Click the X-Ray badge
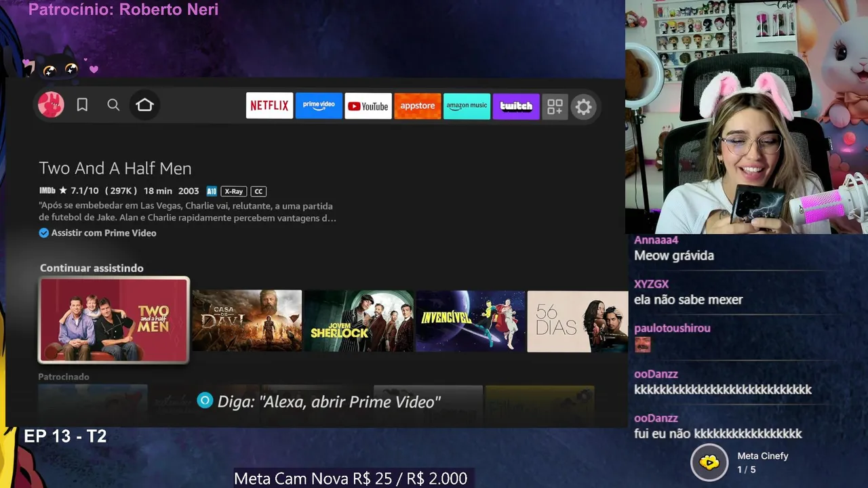The height and width of the screenshot is (488, 868). pos(233,191)
